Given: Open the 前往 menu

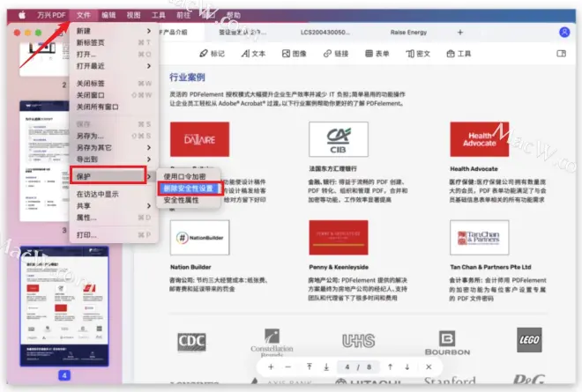Looking at the screenshot, I should (x=183, y=15).
